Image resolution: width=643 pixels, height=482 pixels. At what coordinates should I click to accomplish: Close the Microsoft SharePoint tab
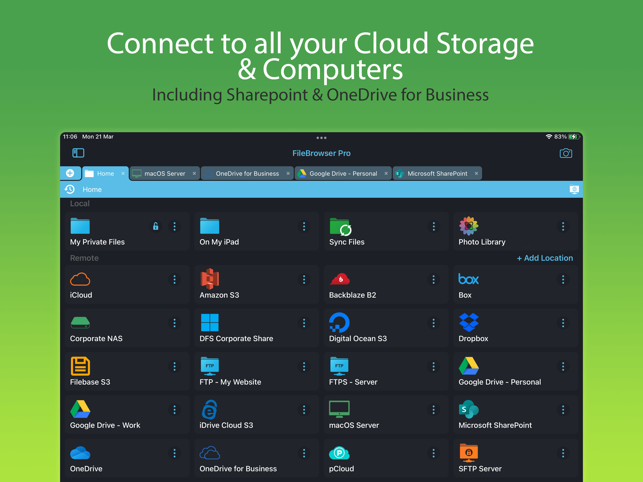pos(476,174)
